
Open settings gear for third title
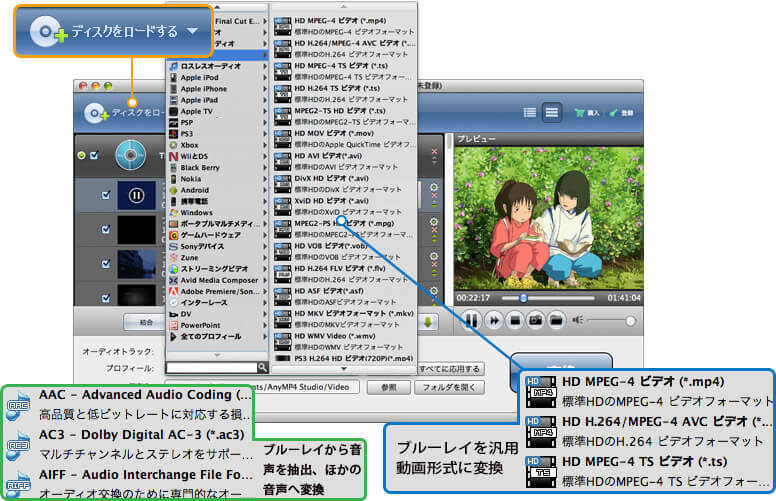coord(434,256)
